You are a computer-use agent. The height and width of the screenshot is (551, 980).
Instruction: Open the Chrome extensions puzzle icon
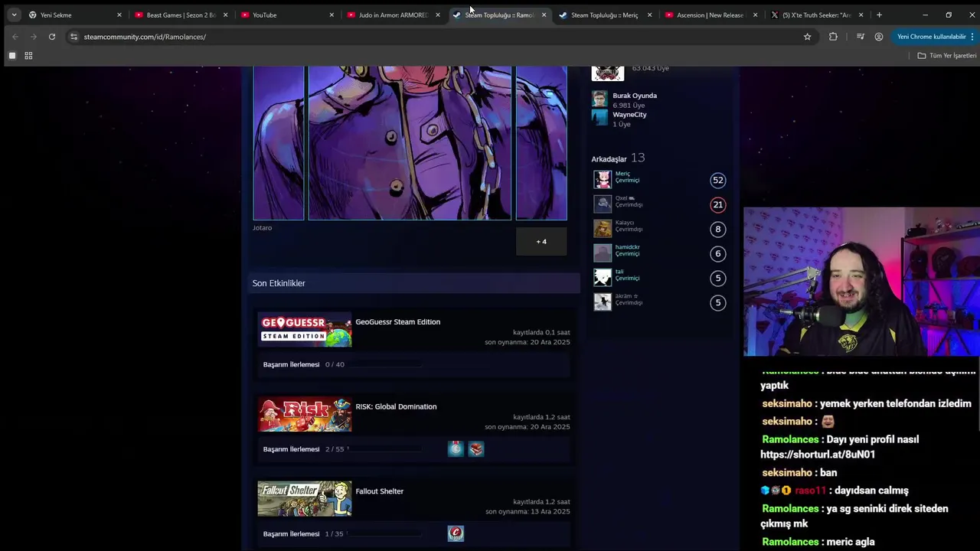(833, 37)
